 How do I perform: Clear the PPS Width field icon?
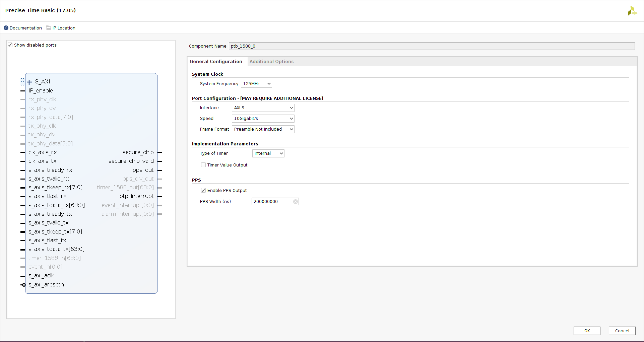tap(296, 202)
